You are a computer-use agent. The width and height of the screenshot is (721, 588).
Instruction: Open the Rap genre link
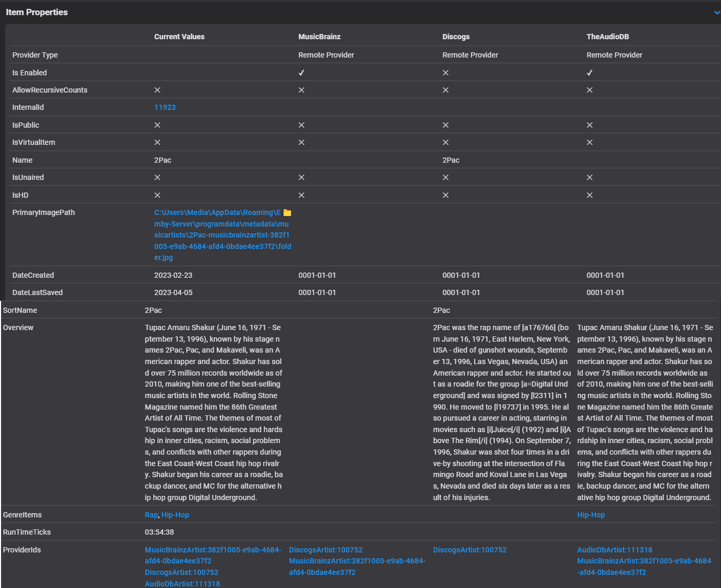point(151,515)
